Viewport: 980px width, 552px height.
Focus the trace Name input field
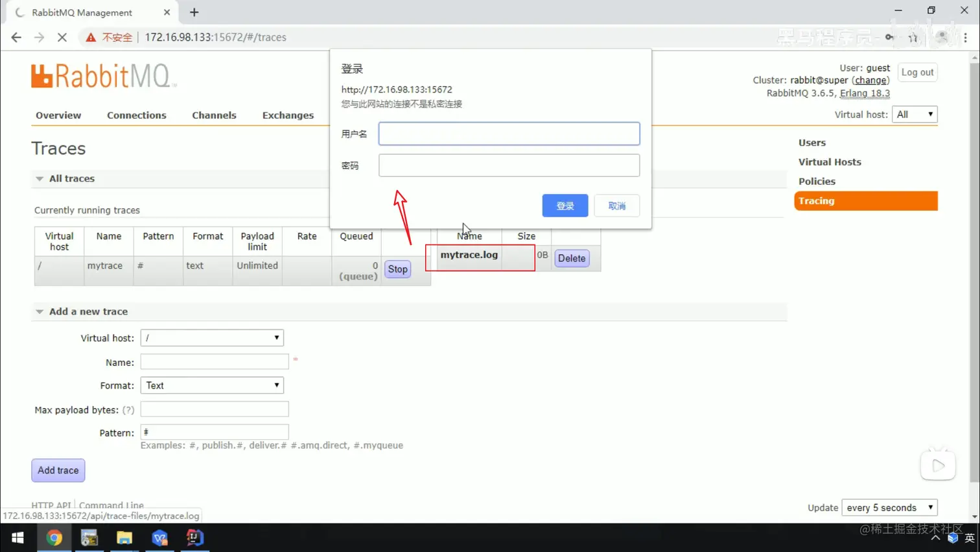(215, 362)
